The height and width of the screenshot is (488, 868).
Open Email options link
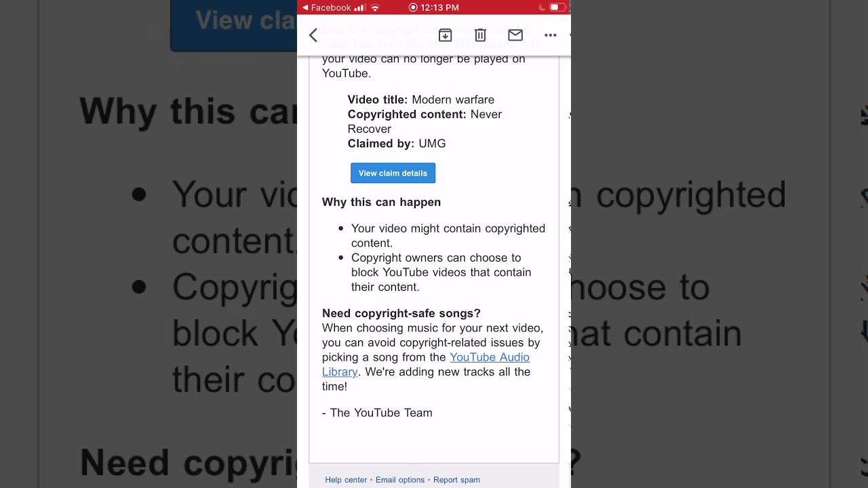(400, 480)
